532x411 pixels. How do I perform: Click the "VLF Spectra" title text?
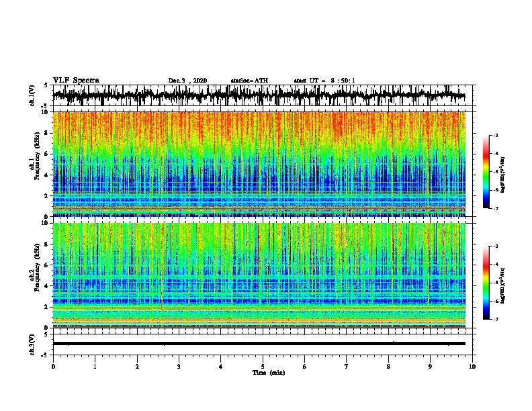tap(76, 81)
